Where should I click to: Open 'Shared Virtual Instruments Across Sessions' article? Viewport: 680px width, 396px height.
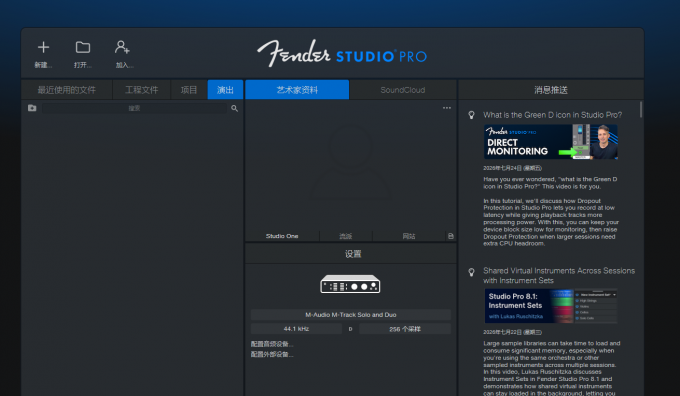point(559,275)
